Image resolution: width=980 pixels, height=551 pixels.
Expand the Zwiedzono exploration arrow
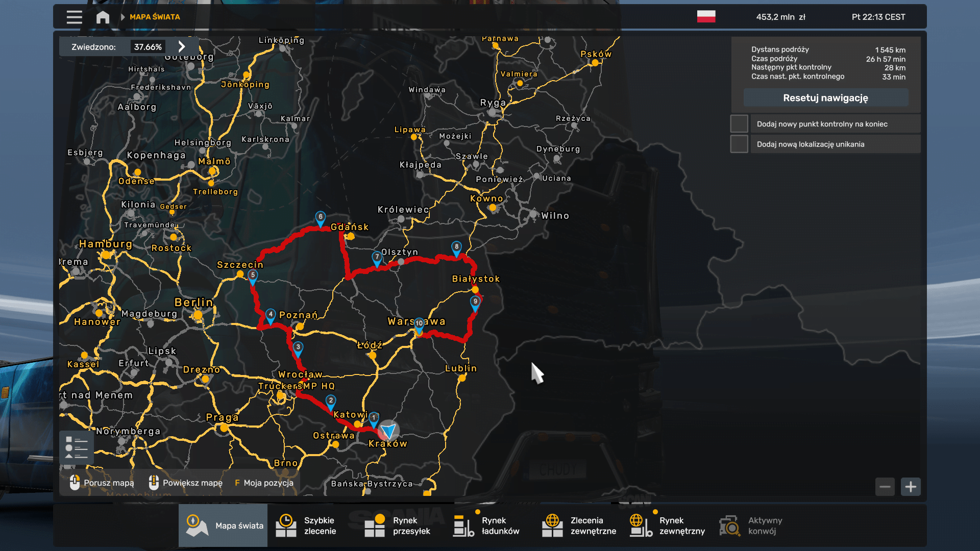[182, 47]
